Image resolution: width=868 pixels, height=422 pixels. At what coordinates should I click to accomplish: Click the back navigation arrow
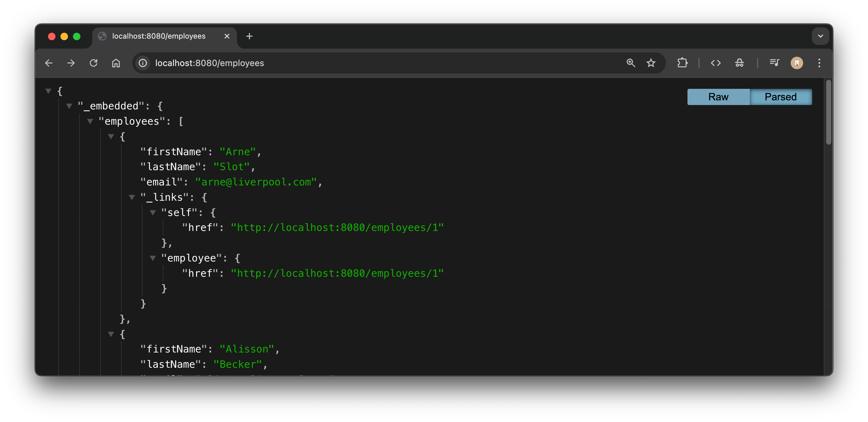click(49, 63)
